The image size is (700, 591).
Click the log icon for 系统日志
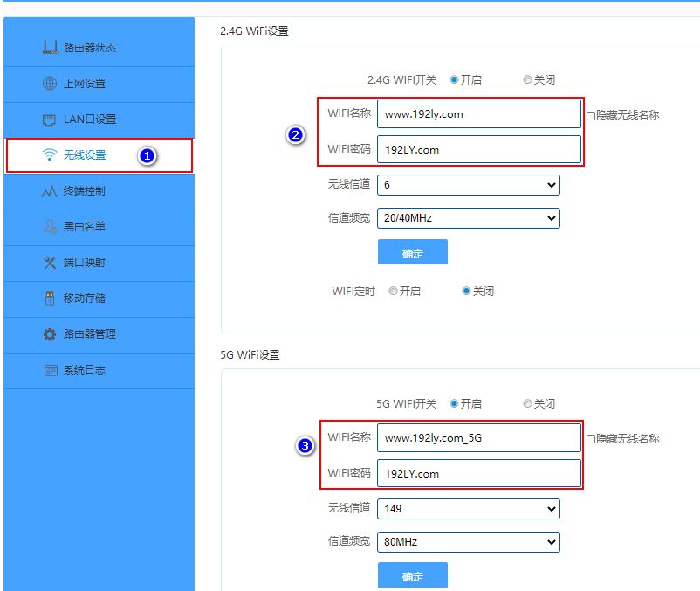pyautogui.click(x=51, y=370)
